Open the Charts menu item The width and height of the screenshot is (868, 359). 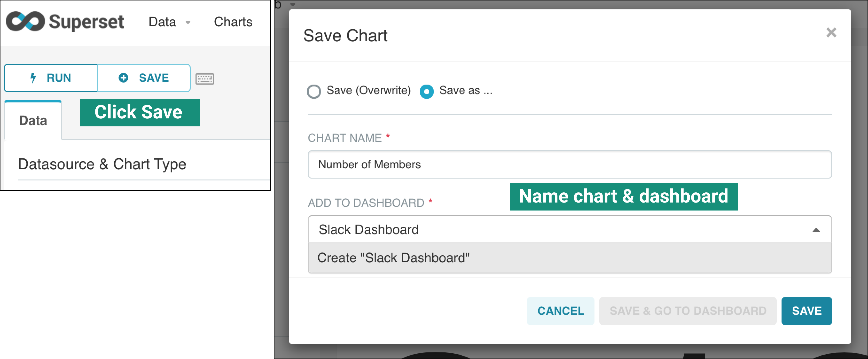(x=233, y=22)
